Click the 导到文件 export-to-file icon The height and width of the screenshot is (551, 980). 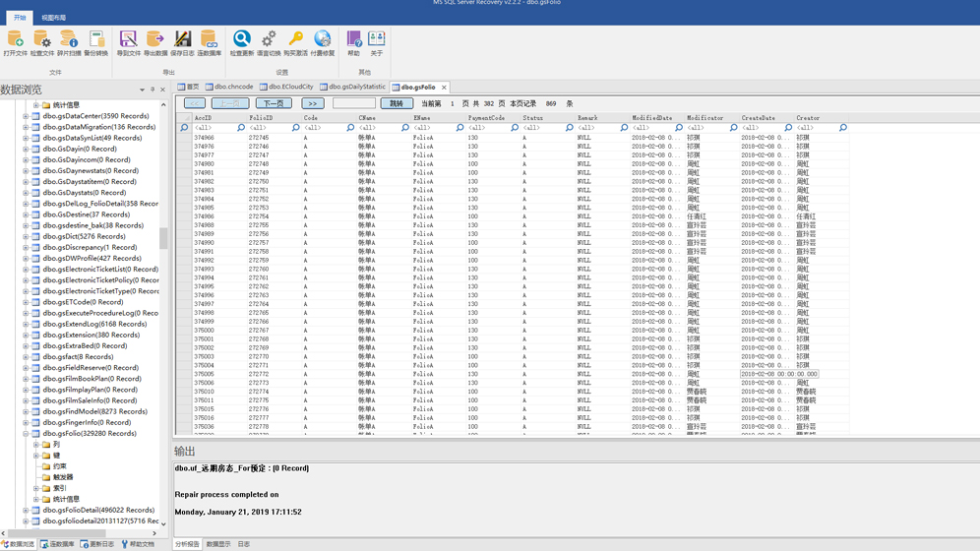pos(128,39)
